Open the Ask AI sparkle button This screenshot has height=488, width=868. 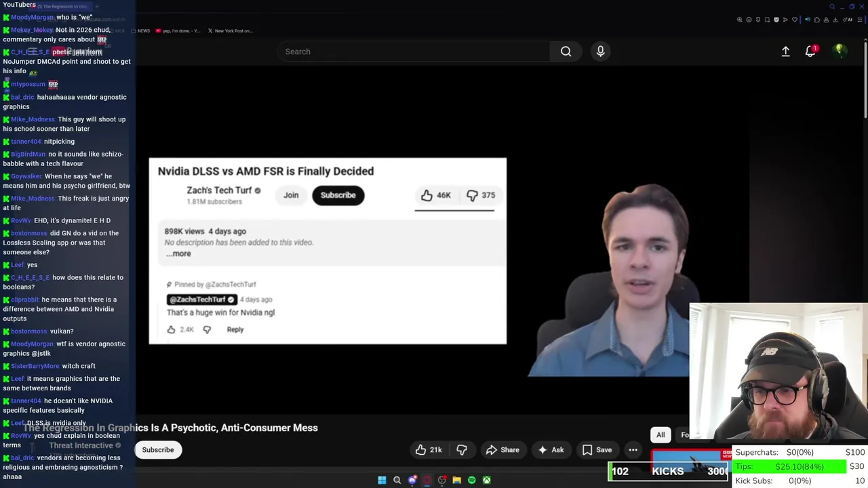pyautogui.click(x=551, y=450)
